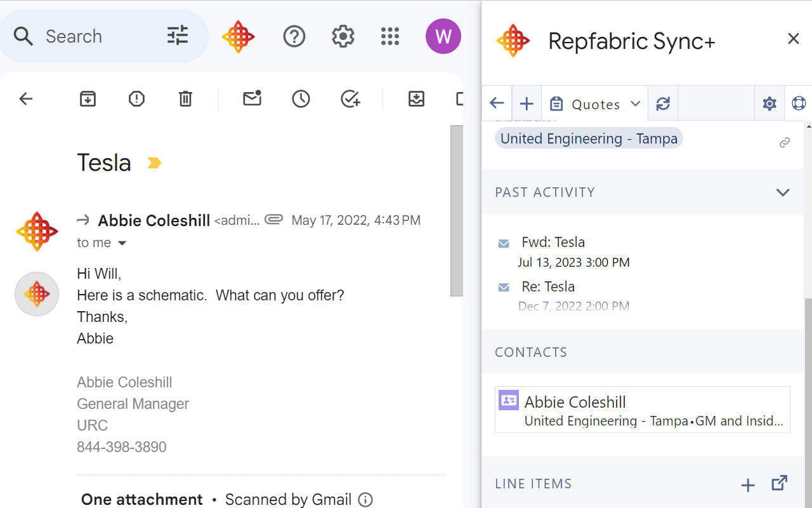Open the Quotes dropdown
Image resolution: width=812 pixels, height=508 pixels.
tap(595, 104)
